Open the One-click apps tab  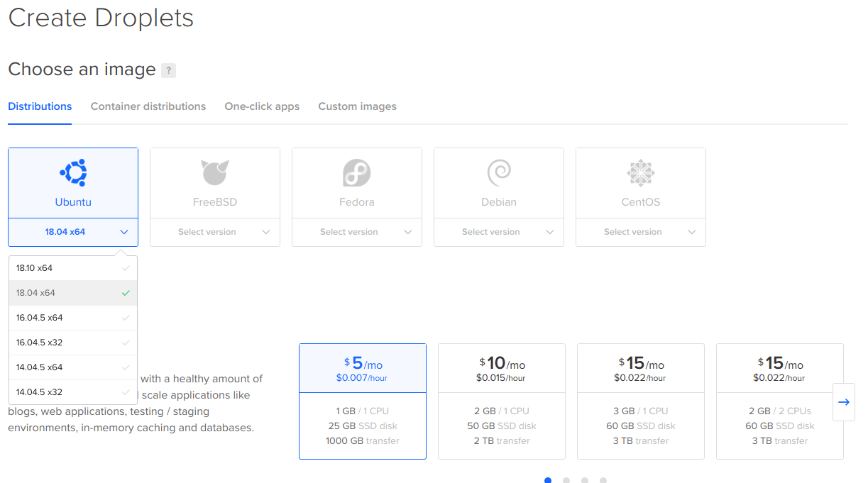pos(262,106)
